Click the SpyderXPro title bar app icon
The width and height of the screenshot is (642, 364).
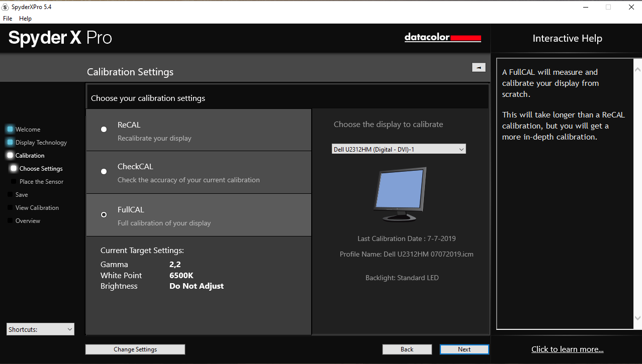pyautogui.click(x=5, y=7)
